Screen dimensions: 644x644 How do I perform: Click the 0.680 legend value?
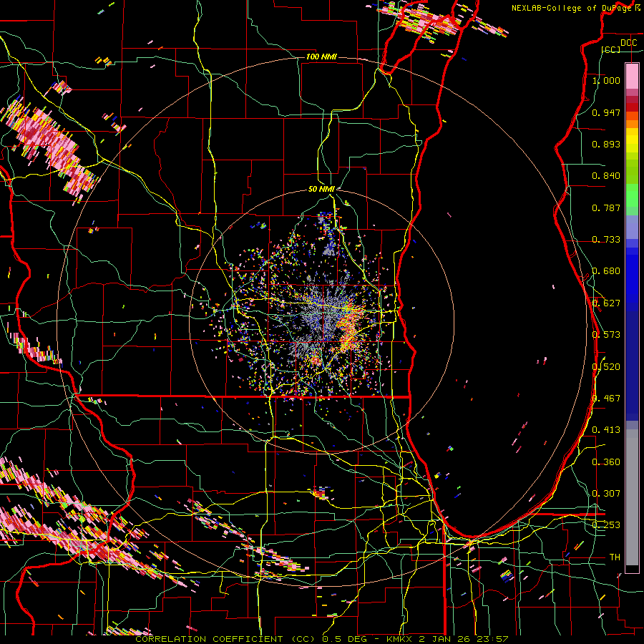(x=606, y=271)
